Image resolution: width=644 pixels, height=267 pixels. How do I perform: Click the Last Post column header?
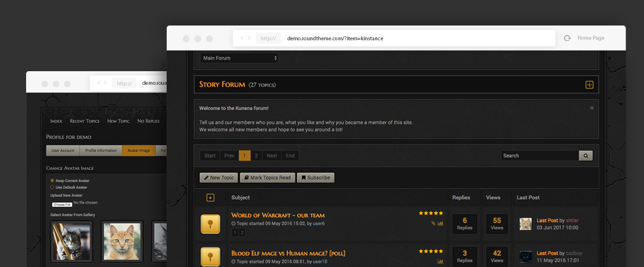pyautogui.click(x=528, y=198)
